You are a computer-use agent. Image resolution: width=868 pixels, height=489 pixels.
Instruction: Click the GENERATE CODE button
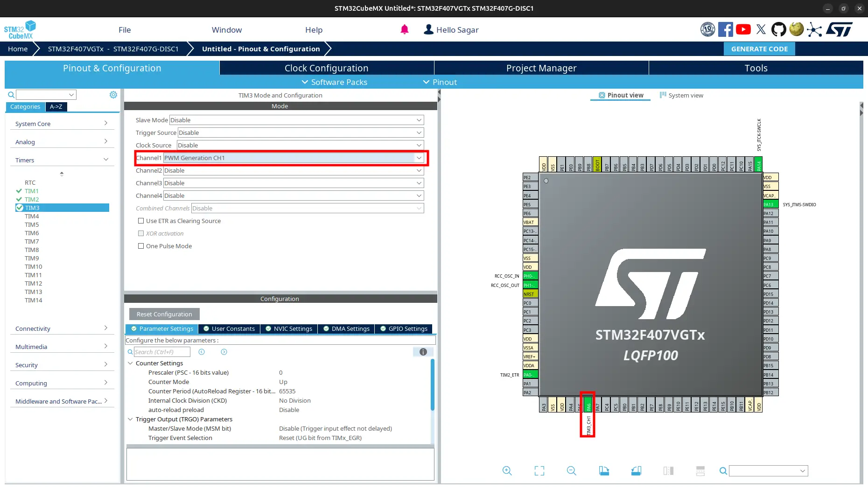[x=759, y=49]
